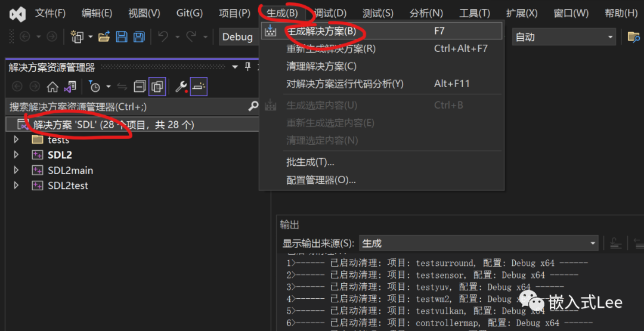The image size is (644, 331).
Task: Open the 自动 dropdown
Action: point(564,37)
